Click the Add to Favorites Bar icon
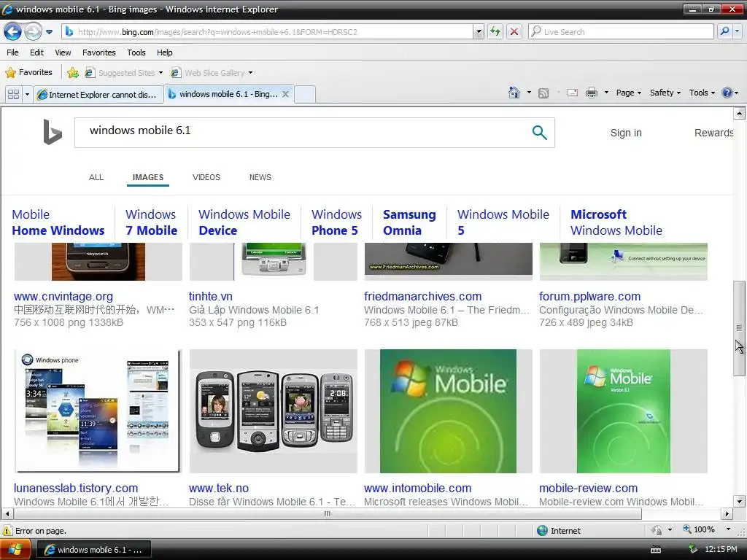Viewport: 747px width, 560px height. (73, 72)
